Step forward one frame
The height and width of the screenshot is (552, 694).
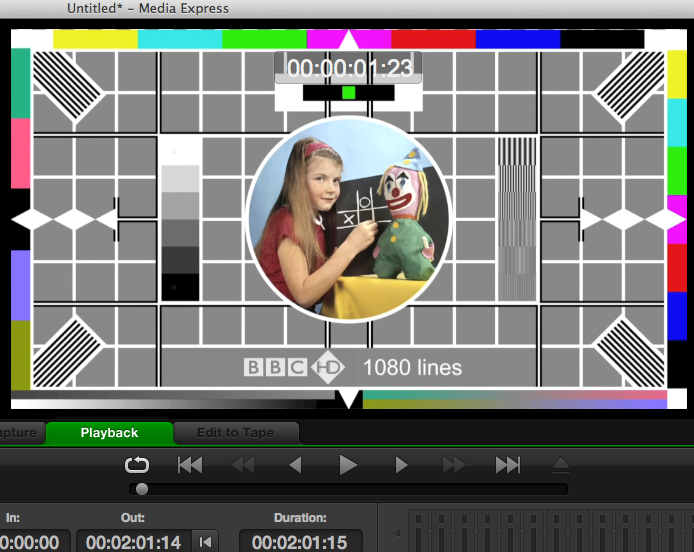point(401,465)
